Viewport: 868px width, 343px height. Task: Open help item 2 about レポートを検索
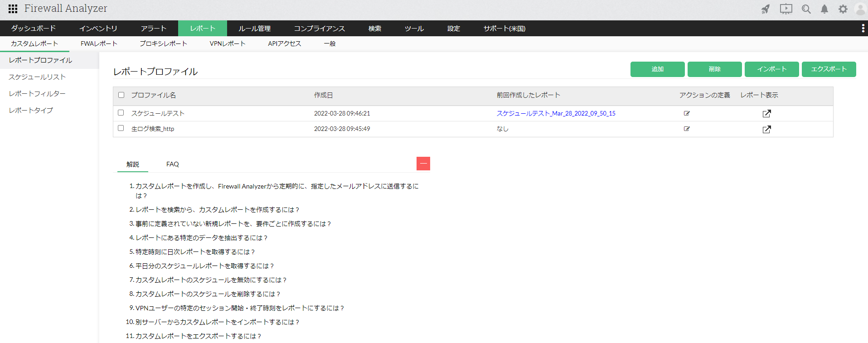click(218, 210)
